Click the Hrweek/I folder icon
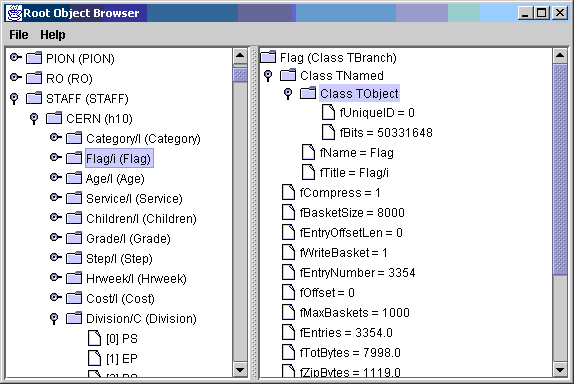 coord(74,278)
